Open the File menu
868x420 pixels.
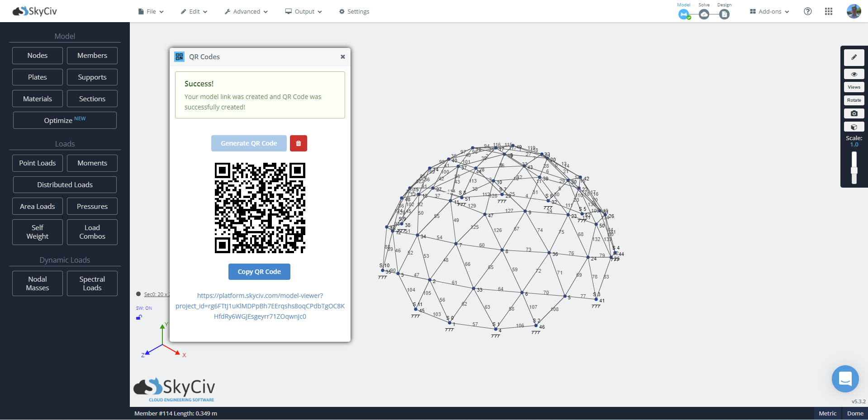point(151,11)
